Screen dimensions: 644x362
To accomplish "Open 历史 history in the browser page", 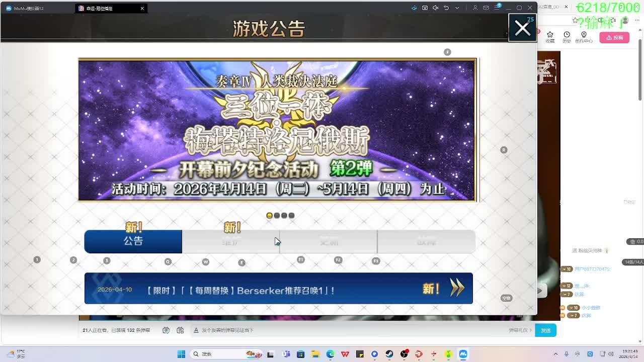I will tap(567, 37).
